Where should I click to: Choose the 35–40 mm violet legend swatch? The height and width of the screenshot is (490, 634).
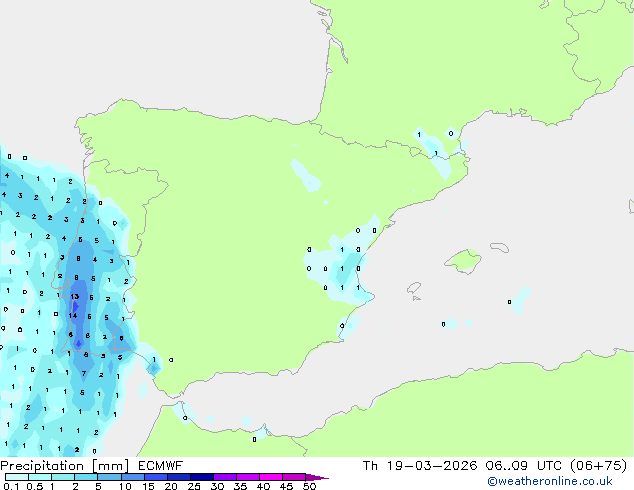click(248, 477)
